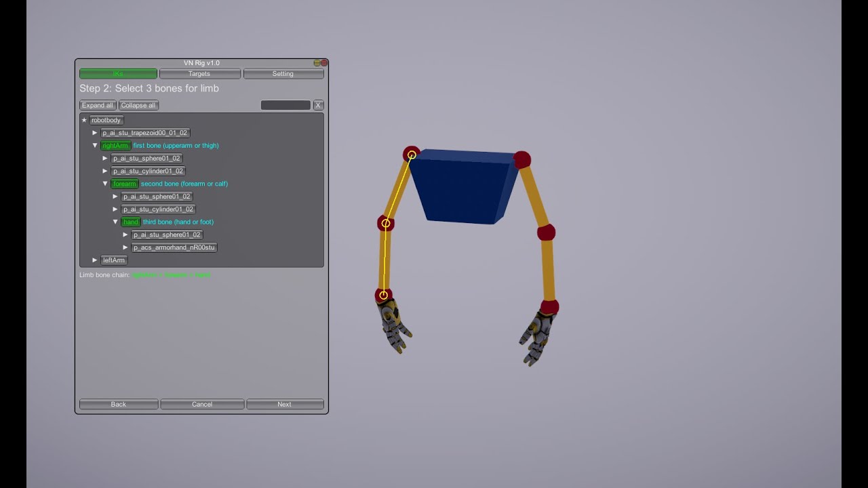Select the leftArm bone
The width and height of the screenshot is (868, 488).
pyautogui.click(x=114, y=260)
